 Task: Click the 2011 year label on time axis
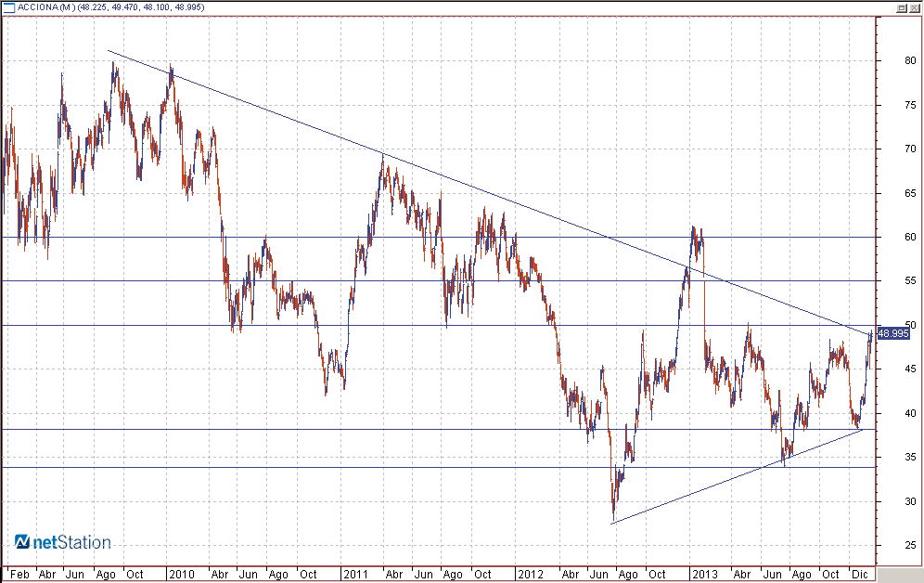tap(355, 574)
